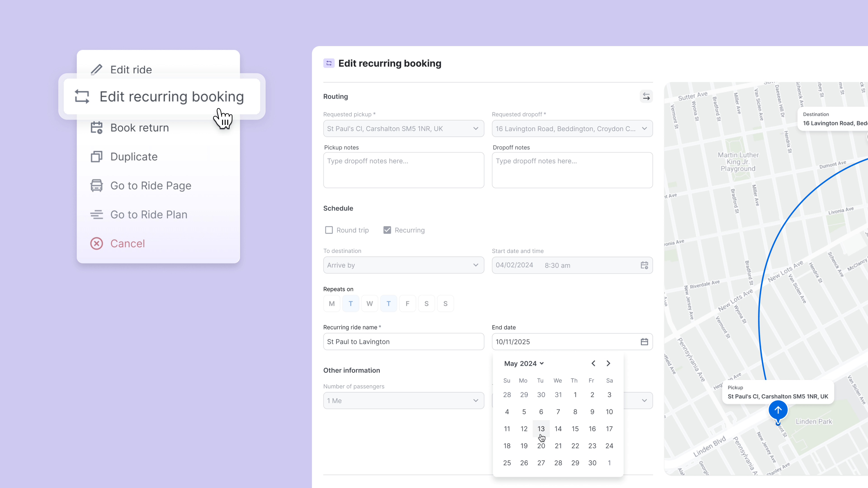Expand the May 2024 month selector
The image size is (868, 488).
tap(524, 363)
